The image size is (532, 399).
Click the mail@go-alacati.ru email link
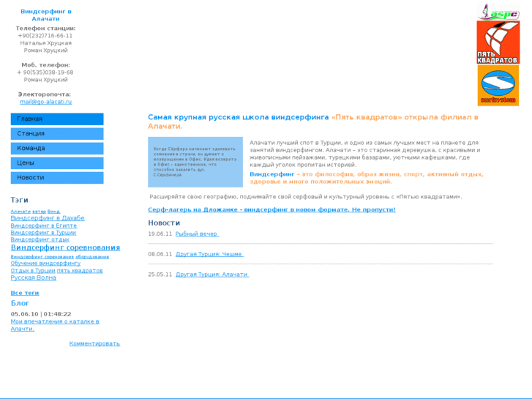46,102
